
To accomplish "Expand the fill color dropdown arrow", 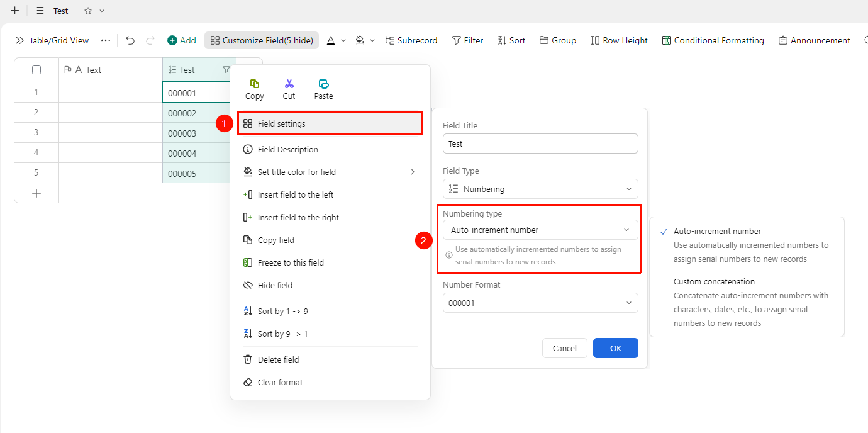I will tap(372, 40).
